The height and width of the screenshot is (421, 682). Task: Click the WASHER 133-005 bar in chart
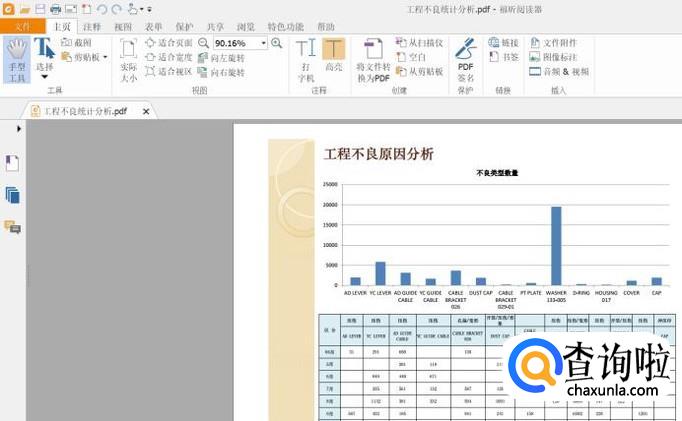556,246
